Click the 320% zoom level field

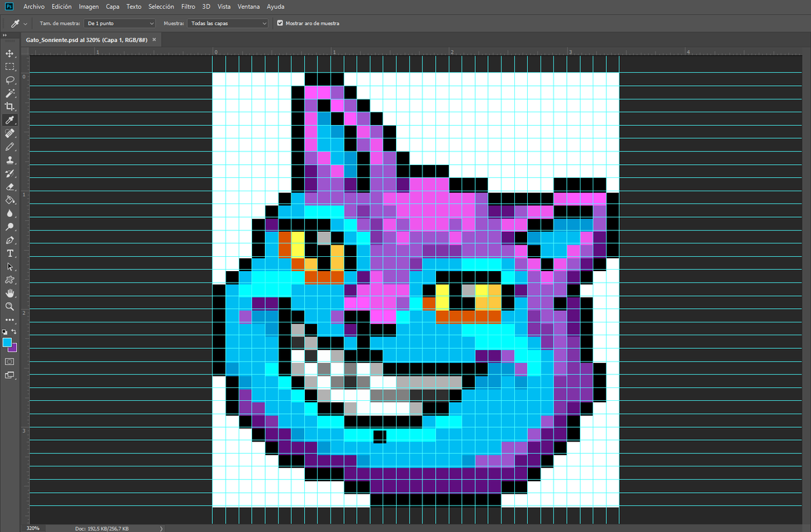34,528
